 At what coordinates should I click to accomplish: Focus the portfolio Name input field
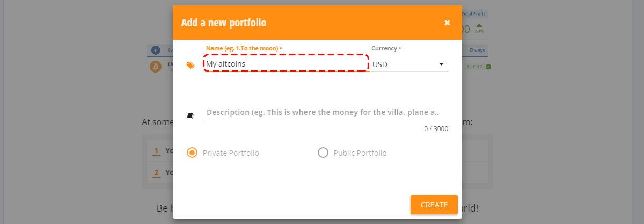(x=287, y=64)
